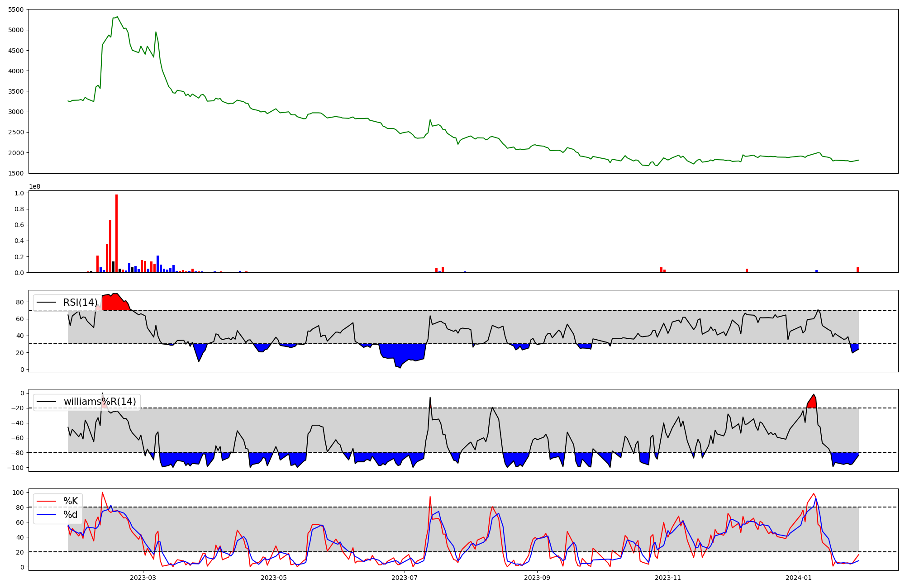Screen dimensions: 905x588
Task: Click the red %K legend line sample
Action: 46,501
